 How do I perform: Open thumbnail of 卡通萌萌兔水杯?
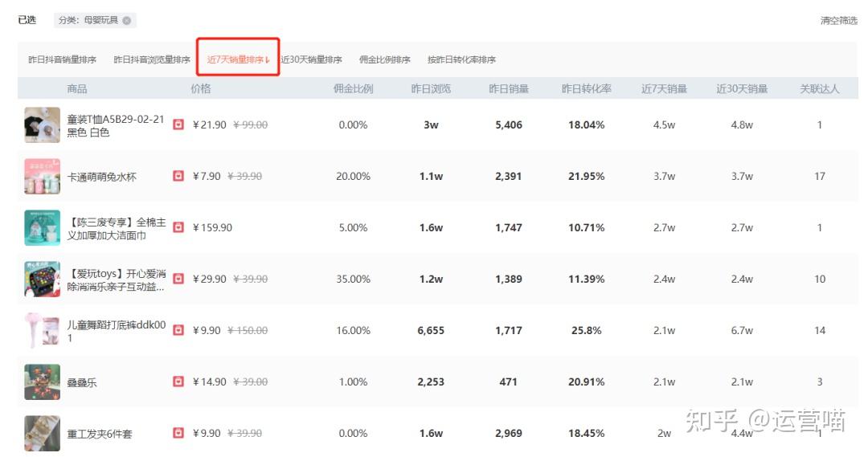coord(42,177)
